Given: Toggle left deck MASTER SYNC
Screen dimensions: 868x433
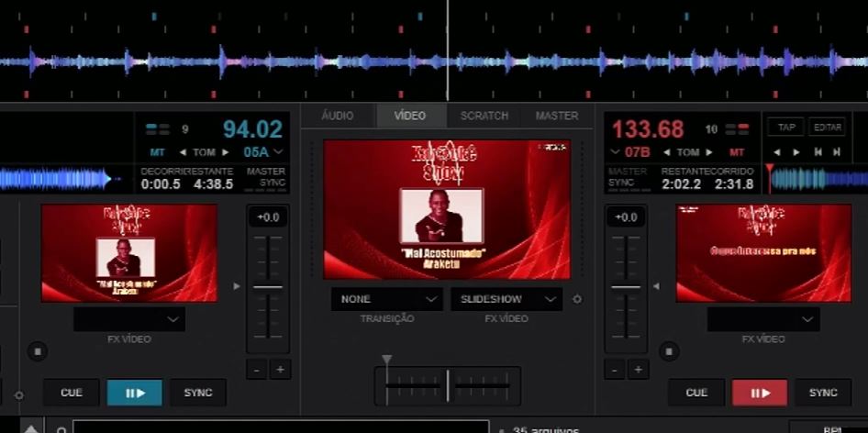Looking at the screenshot, I should coord(266,177).
